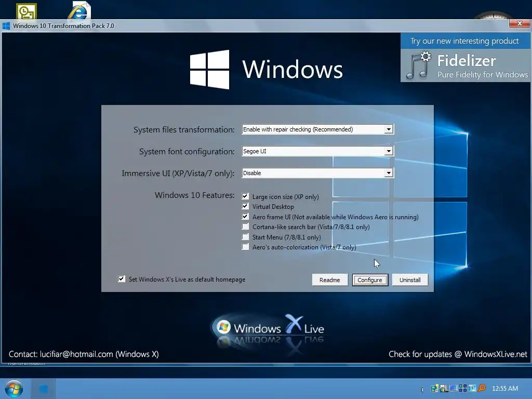This screenshot has width=532, height=399.
Task: Enable Cortana-like search bar checkbox
Action: tap(245, 227)
